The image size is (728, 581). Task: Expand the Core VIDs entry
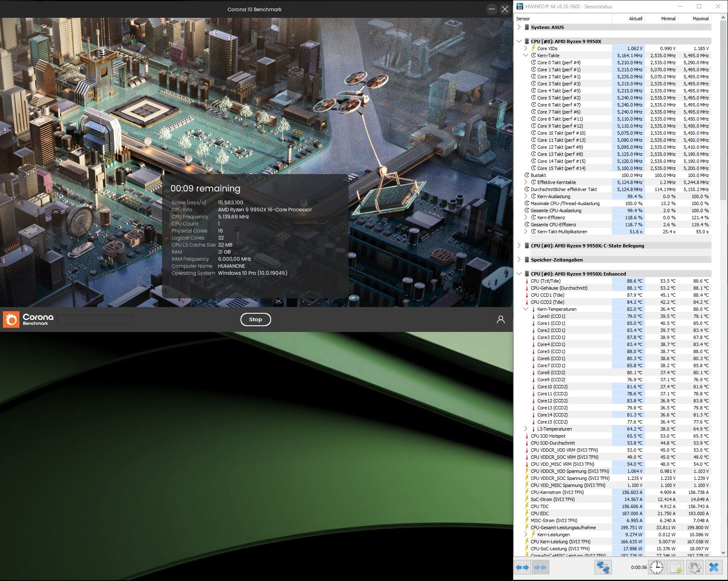pyautogui.click(x=526, y=48)
